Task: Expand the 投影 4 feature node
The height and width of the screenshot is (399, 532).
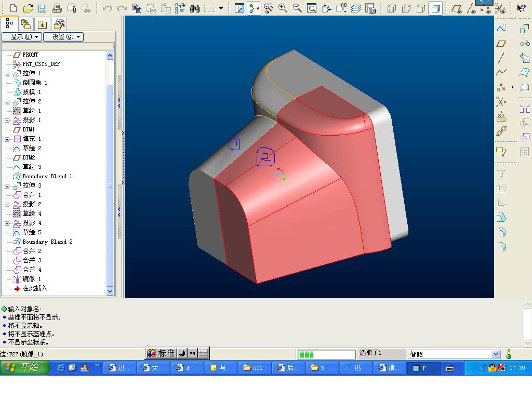Action: tap(7, 223)
